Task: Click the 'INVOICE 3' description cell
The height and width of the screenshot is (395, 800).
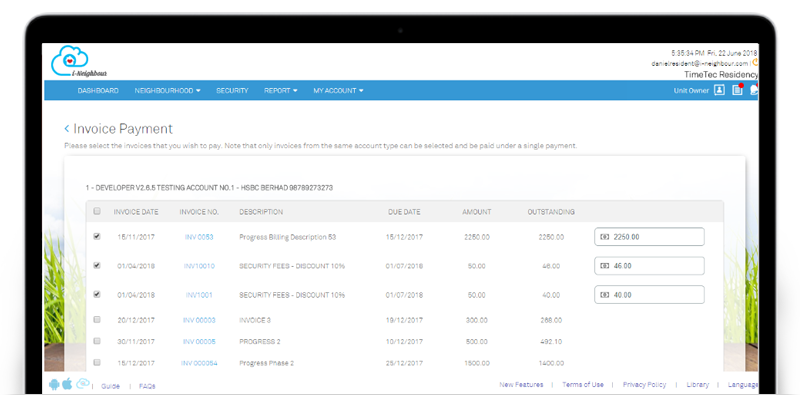Action: 255,320
